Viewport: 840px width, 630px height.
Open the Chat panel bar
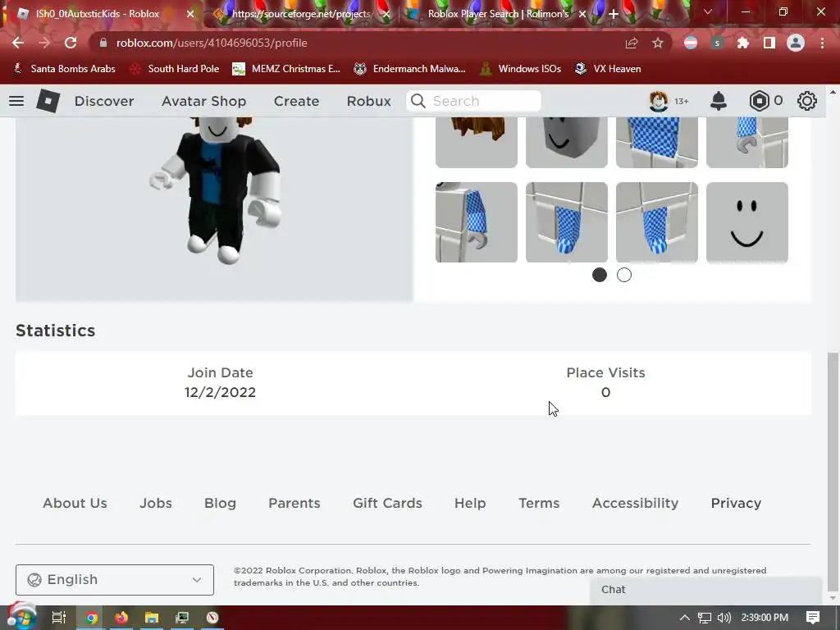705,589
